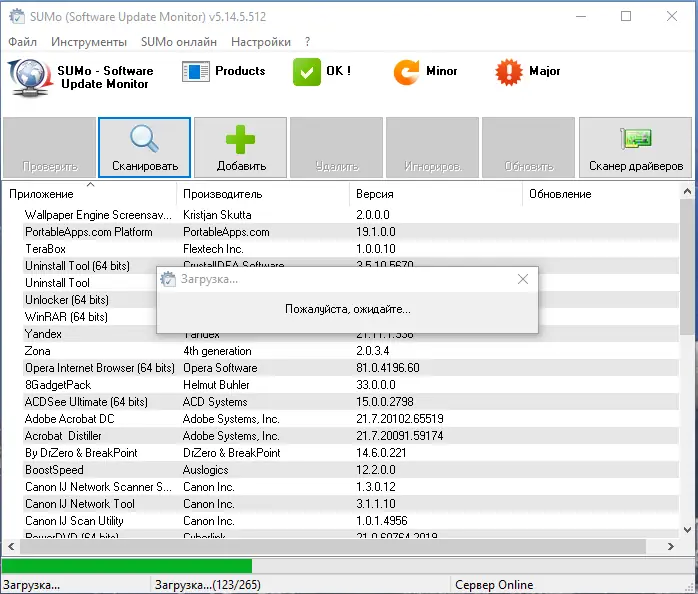Close the Загрузка loading dialog
Viewport: 698px width, 594px height.
click(523, 279)
